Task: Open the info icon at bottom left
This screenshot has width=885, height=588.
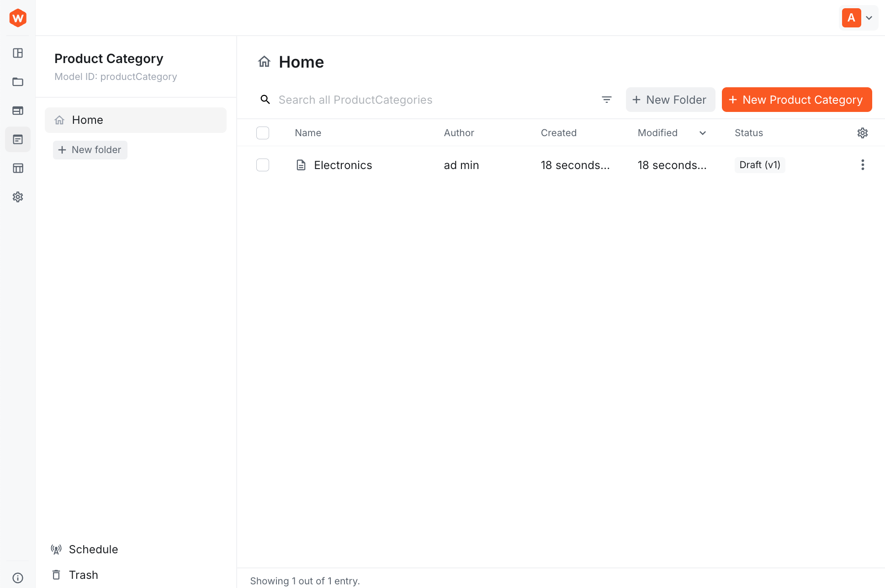Action: 18,577
